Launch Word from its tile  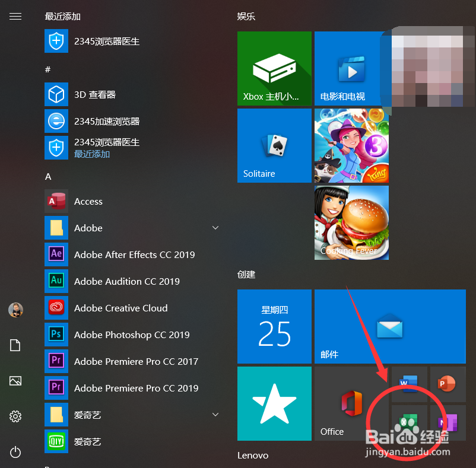[x=409, y=383]
